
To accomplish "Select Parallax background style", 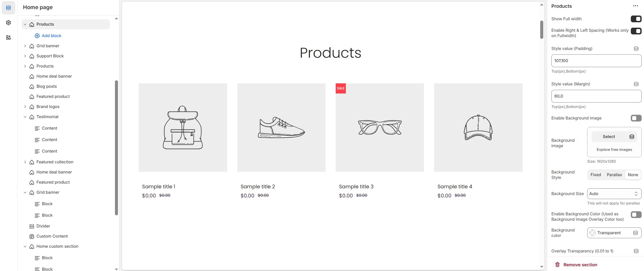I will pyautogui.click(x=614, y=175).
